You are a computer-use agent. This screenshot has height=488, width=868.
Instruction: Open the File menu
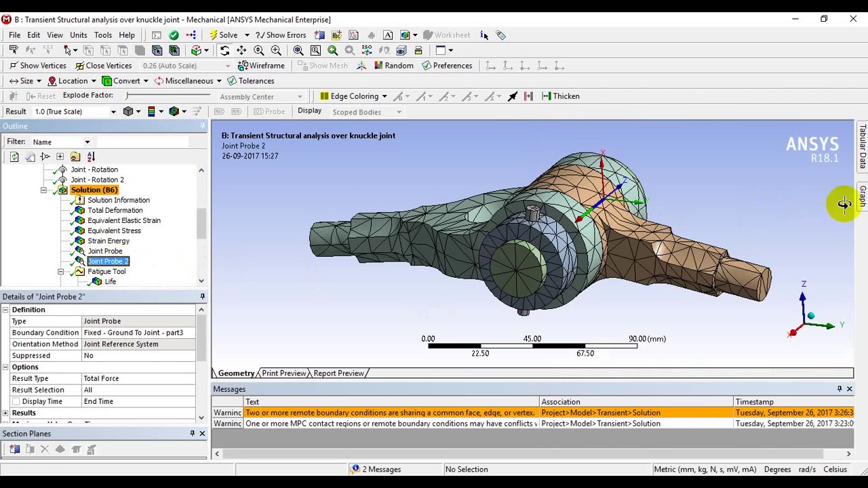click(x=15, y=35)
